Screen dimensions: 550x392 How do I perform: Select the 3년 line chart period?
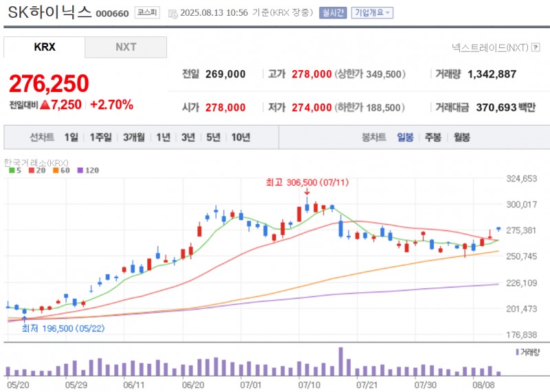188,138
